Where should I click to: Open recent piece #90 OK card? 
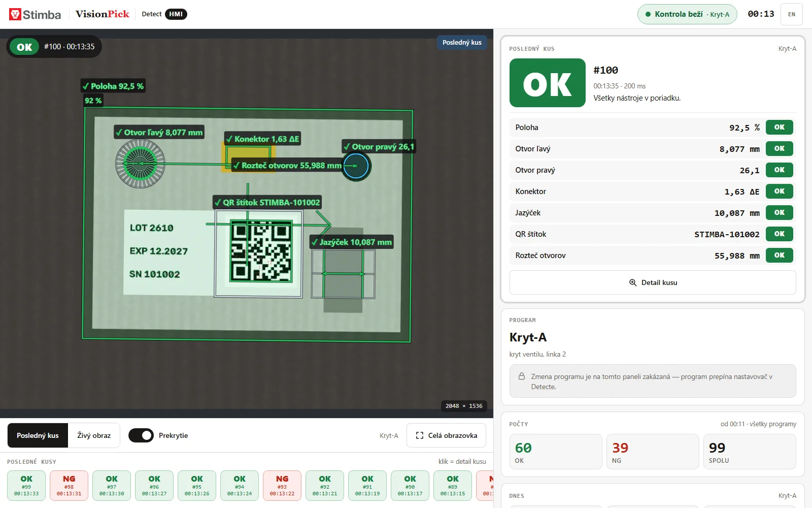410,486
